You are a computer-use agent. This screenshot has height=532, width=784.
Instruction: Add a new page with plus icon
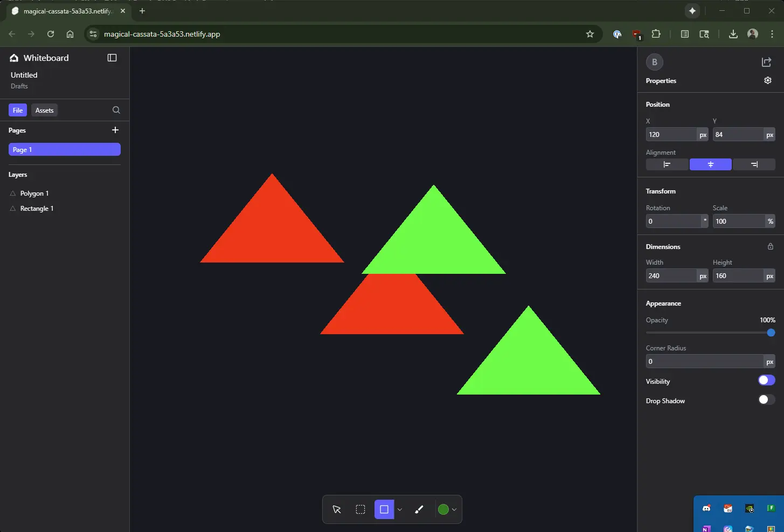coord(115,130)
